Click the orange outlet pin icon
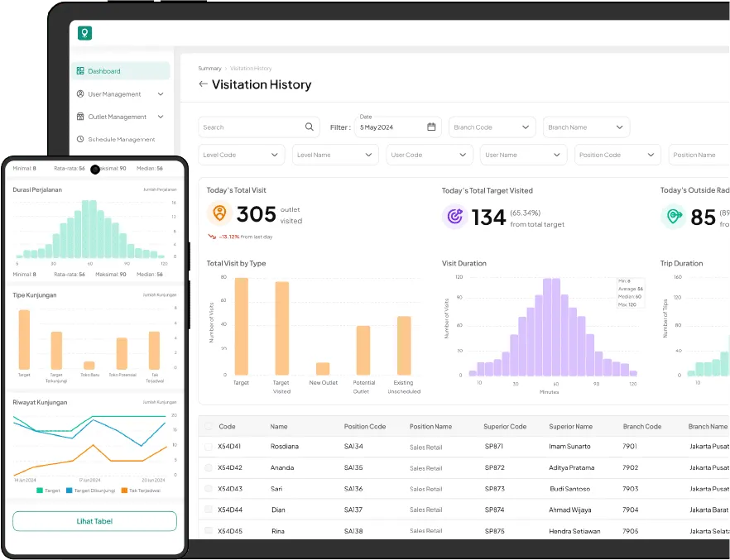730x560 pixels. tap(219, 213)
